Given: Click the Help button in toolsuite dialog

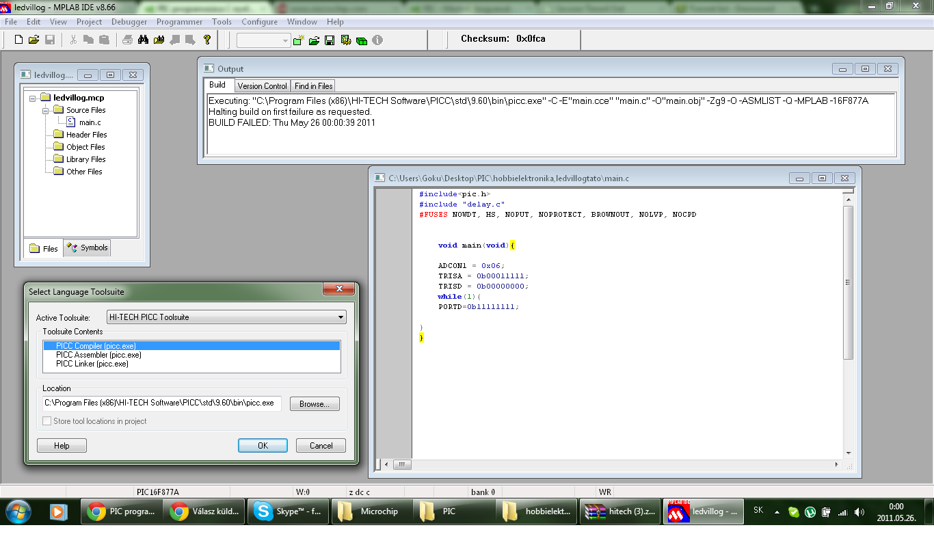Looking at the screenshot, I should pos(62,446).
